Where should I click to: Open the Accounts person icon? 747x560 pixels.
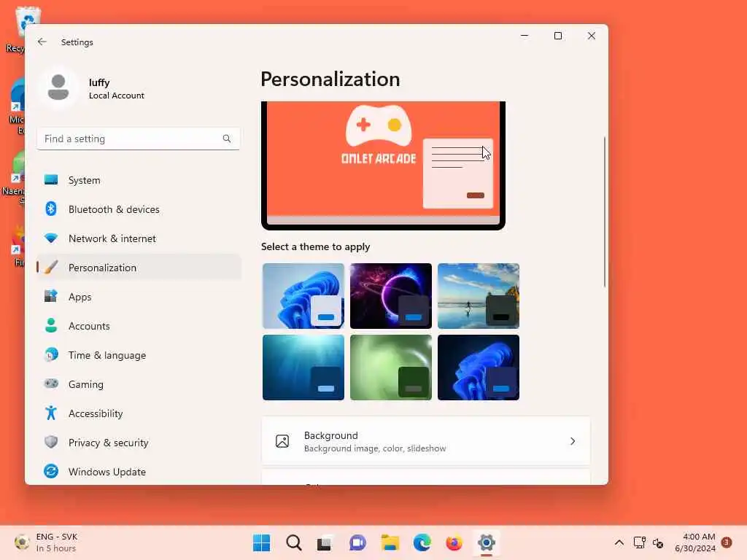(x=51, y=326)
